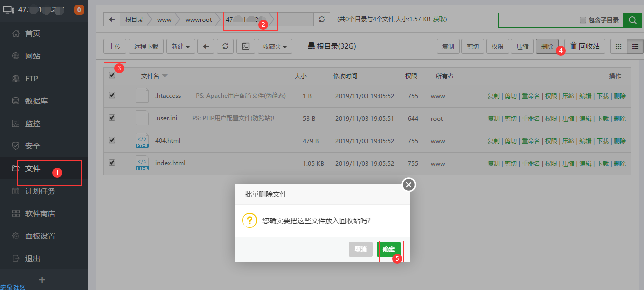Sort by 文件名 column arrow
644x290 pixels.
pyautogui.click(x=165, y=76)
